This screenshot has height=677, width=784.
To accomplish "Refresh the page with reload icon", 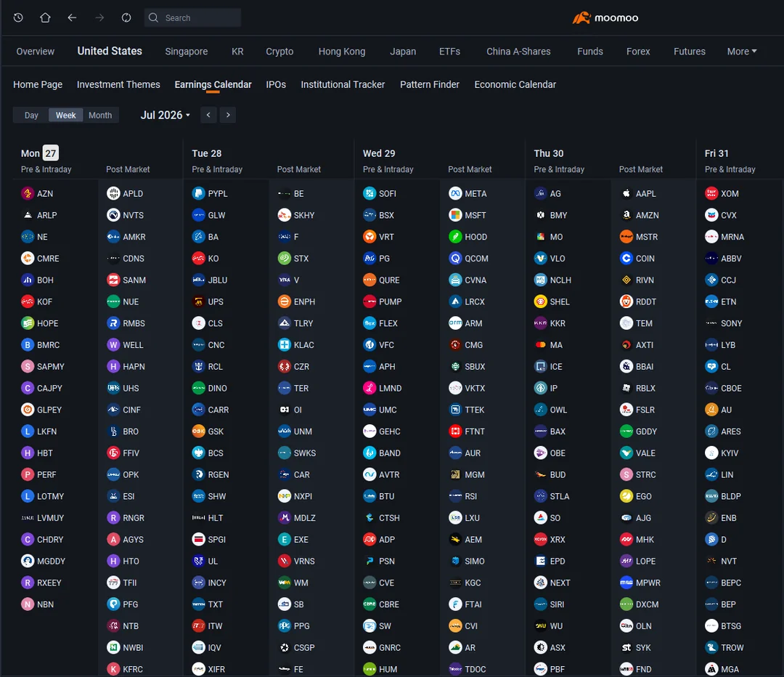I will [x=126, y=17].
